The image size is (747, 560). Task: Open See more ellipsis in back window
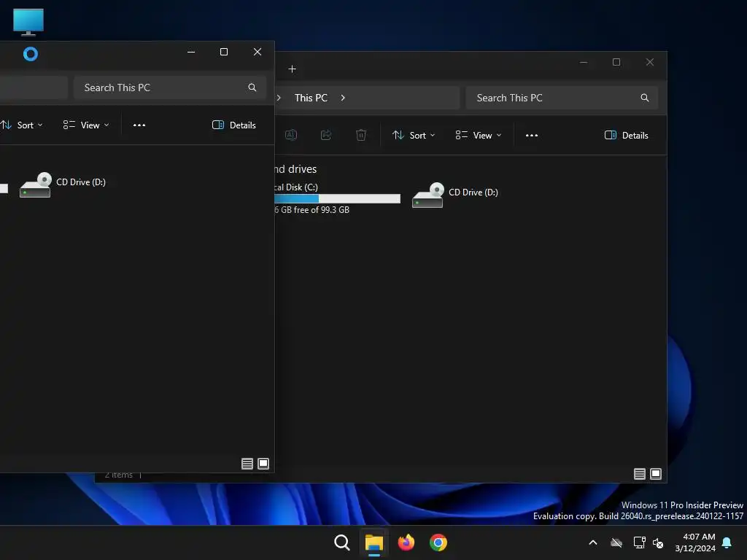(x=532, y=136)
